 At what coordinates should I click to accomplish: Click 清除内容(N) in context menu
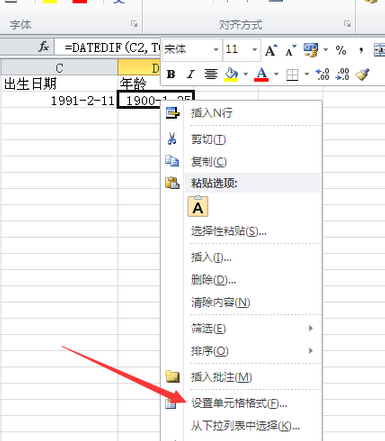(x=220, y=302)
